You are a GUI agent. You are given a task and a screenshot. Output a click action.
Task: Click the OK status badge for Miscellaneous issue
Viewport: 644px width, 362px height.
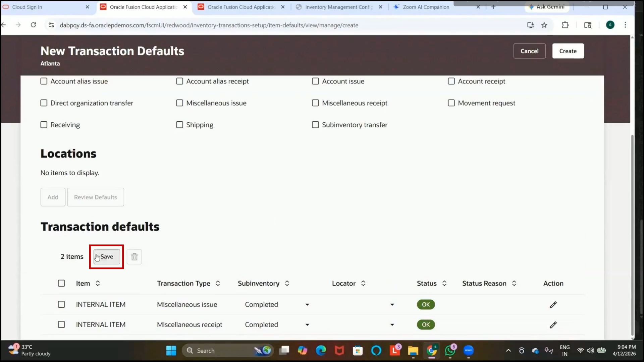(426, 305)
